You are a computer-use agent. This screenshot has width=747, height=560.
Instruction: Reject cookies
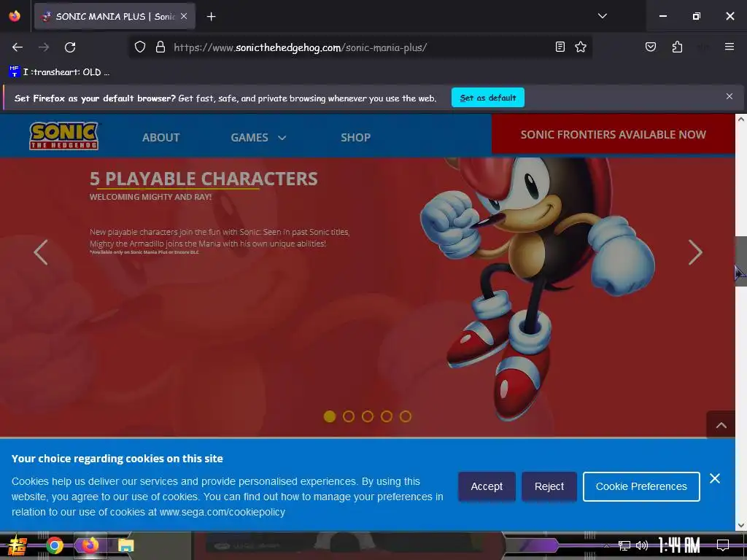point(549,486)
